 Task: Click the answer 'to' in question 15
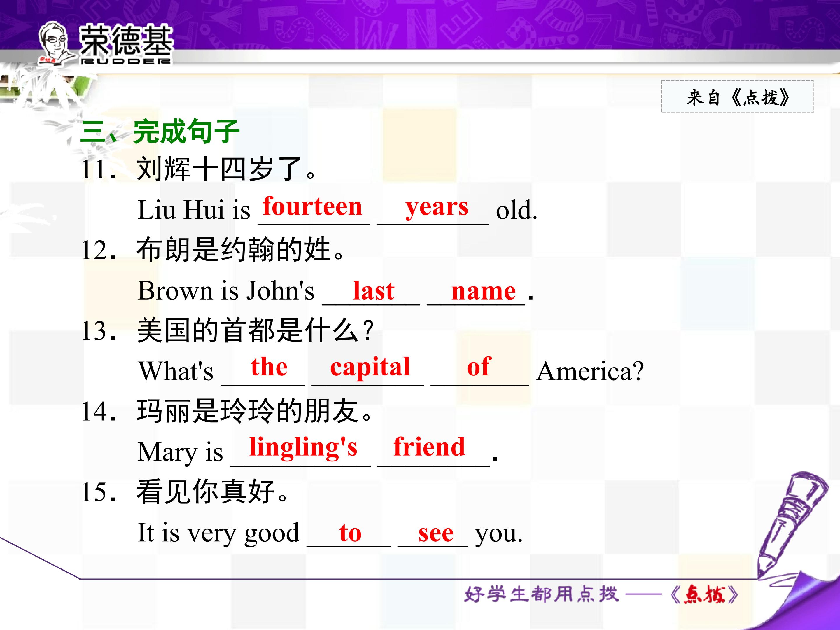pos(350,533)
